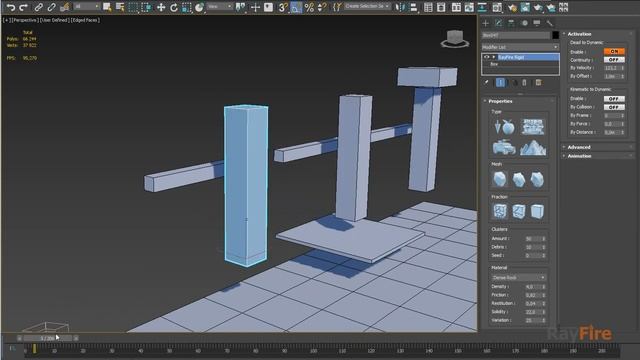Expand the RayFire Rigid modifier arrow

tap(494, 57)
